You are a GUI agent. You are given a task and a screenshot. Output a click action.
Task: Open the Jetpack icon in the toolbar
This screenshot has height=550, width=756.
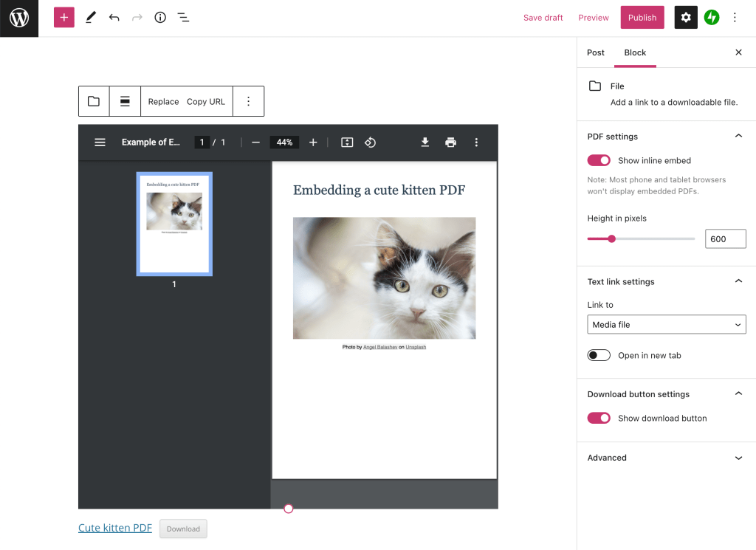[x=712, y=17]
